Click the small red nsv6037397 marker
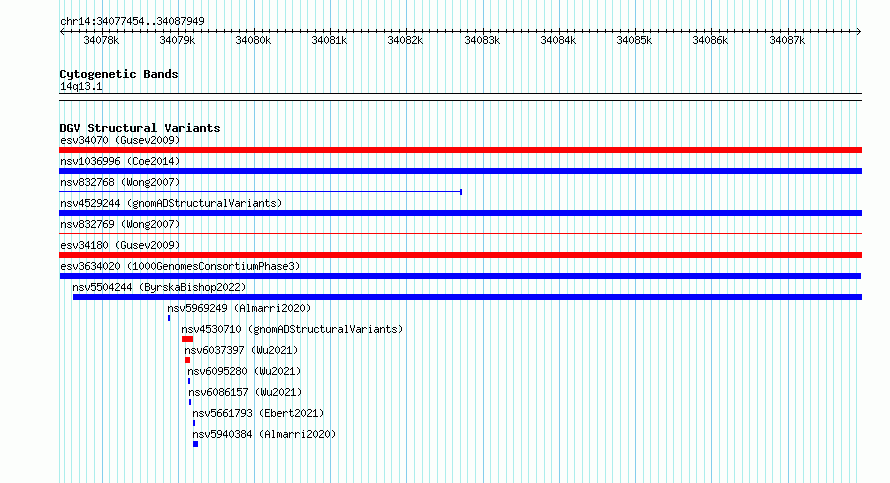 tap(187, 360)
